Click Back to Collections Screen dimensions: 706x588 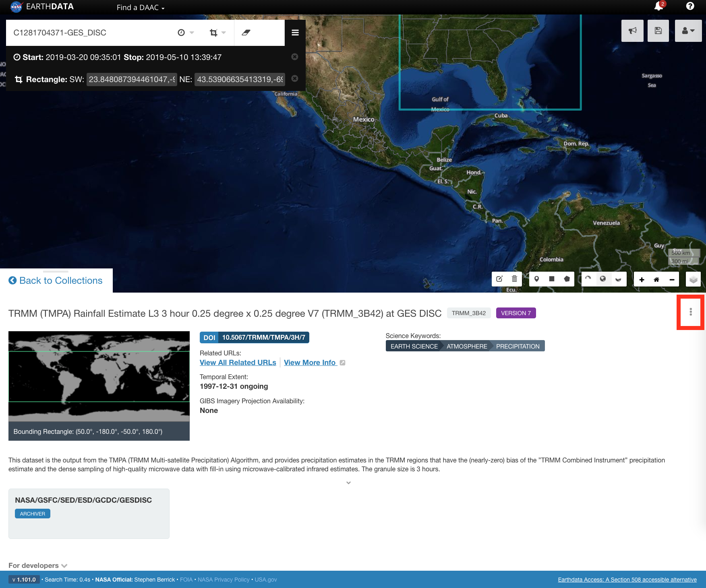[x=56, y=281]
